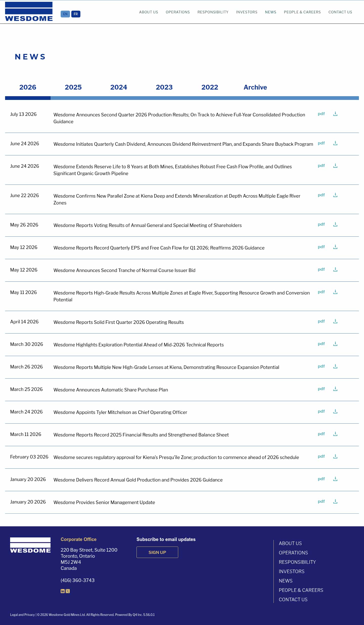
Task: Click the Wesdome logo in header
Action: 29,12
